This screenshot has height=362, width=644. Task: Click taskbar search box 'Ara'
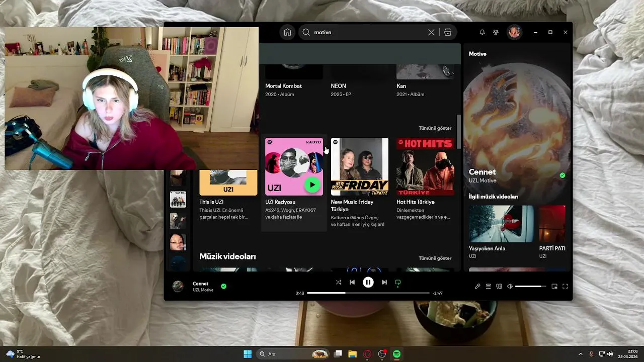point(293,354)
